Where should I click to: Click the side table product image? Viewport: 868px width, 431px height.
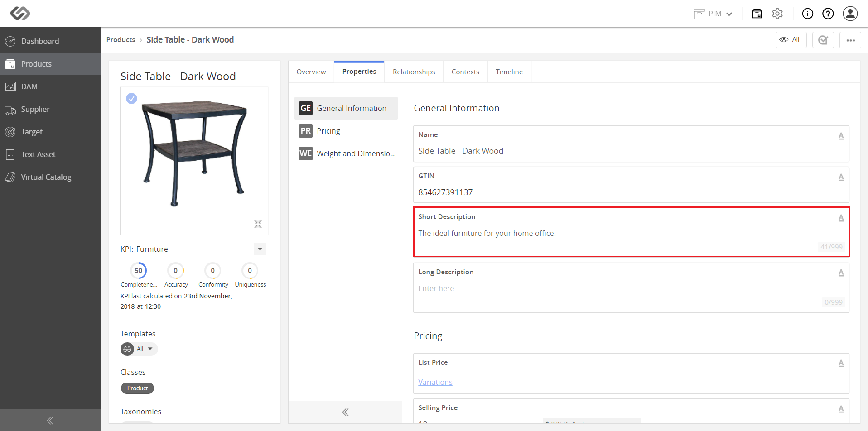click(194, 153)
